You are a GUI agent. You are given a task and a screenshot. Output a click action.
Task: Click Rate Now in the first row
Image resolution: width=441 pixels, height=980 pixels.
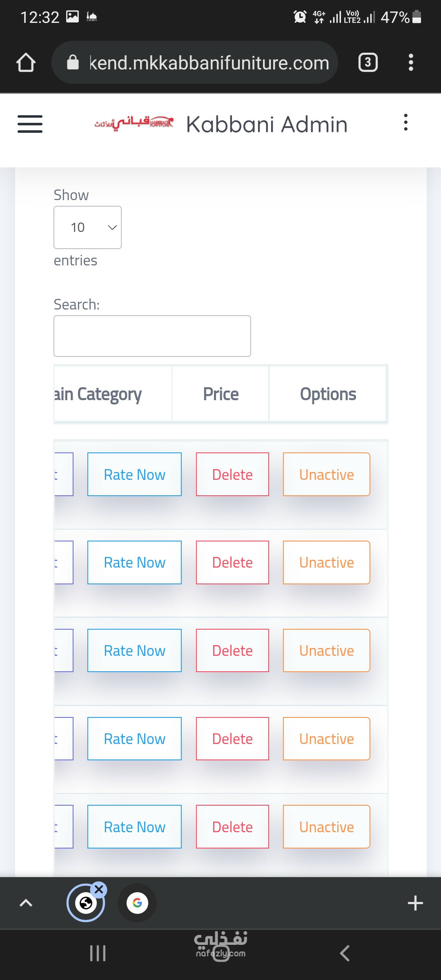click(x=134, y=474)
